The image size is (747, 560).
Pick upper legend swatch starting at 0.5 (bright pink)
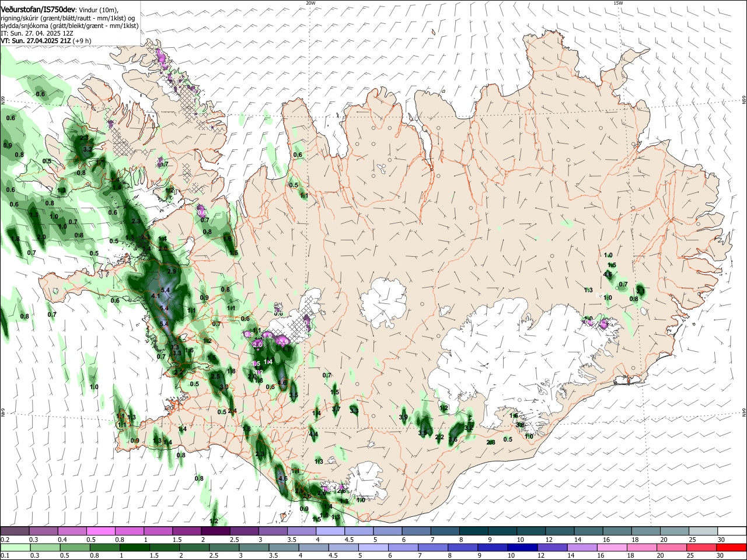click(x=100, y=531)
